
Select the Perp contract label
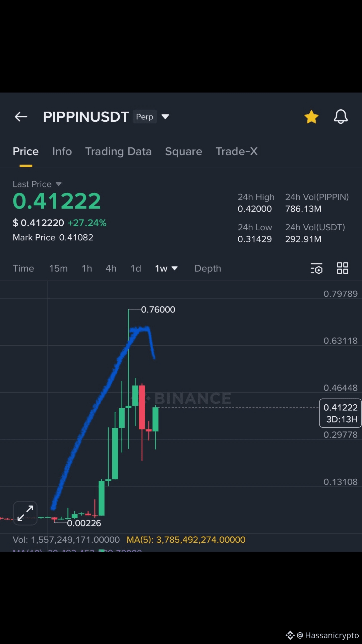click(145, 117)
